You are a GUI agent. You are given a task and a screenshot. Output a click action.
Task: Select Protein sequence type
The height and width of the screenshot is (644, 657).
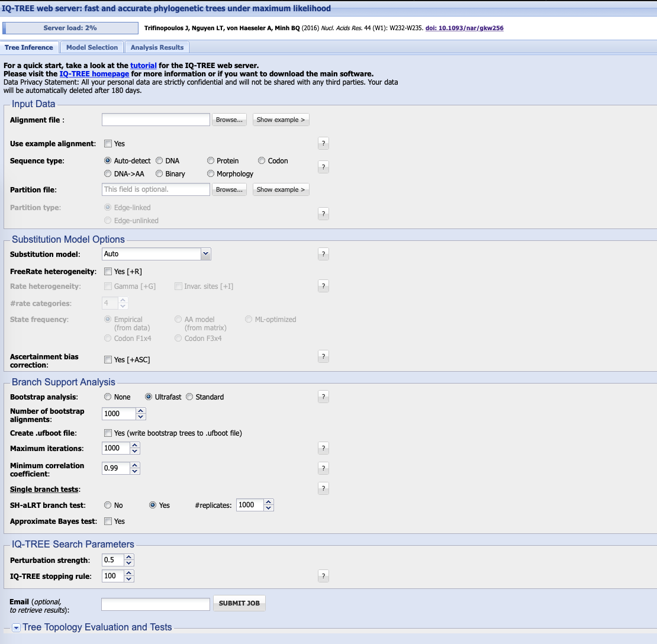211,160
